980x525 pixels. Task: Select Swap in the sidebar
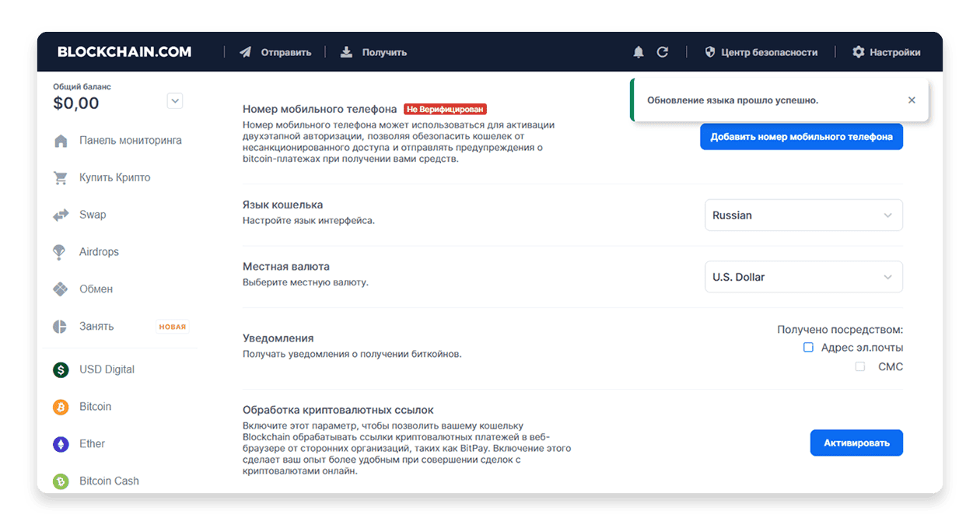point(93,215)
